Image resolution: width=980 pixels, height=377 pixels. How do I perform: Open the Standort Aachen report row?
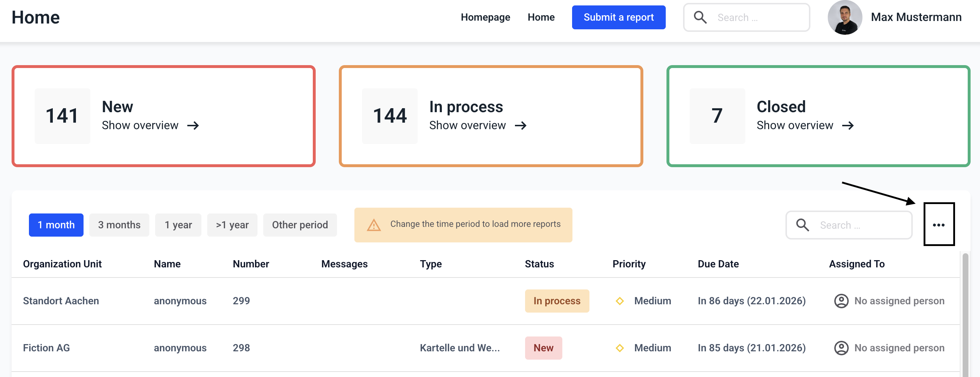tap(61, 301)
